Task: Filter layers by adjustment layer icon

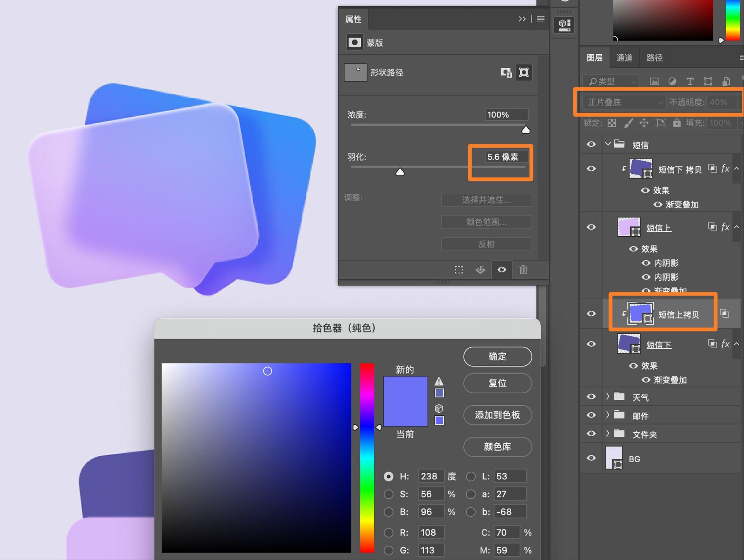Action: click(672, 81)
